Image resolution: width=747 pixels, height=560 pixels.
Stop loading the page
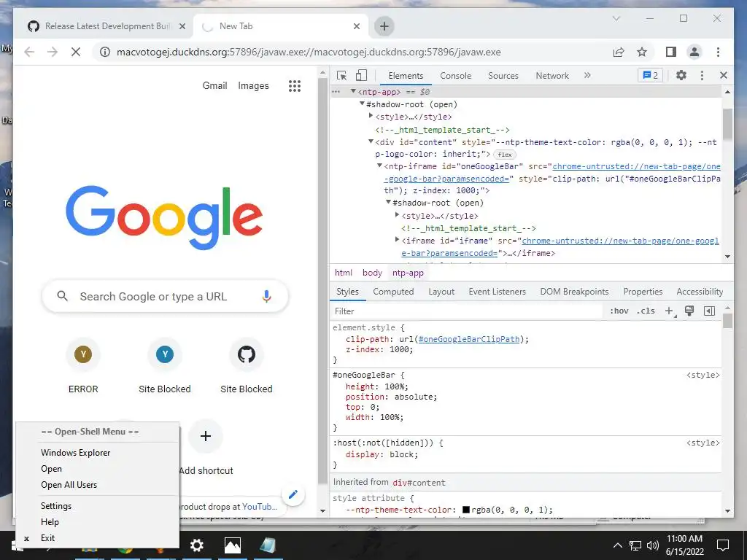coord(76,52)
